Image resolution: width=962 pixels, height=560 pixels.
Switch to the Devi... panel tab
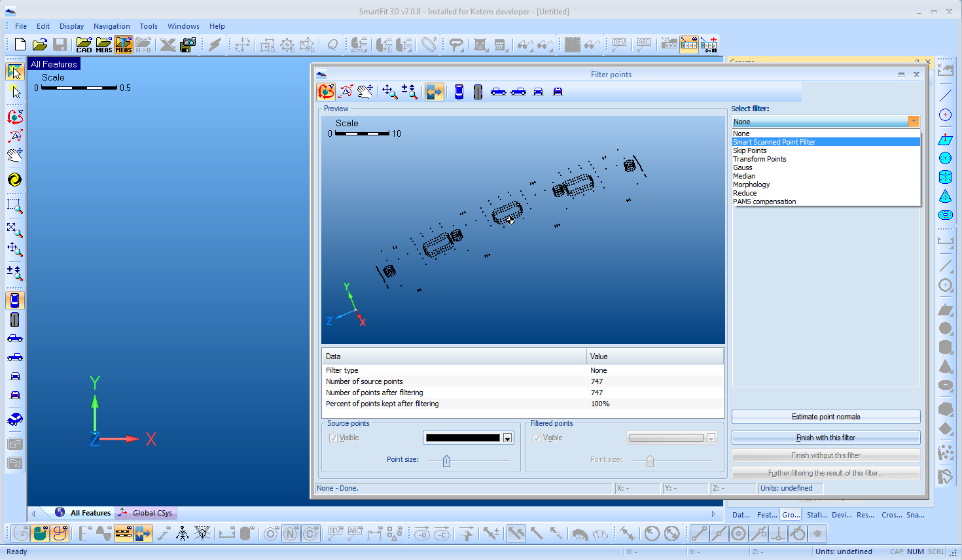[x=842, y=515]
